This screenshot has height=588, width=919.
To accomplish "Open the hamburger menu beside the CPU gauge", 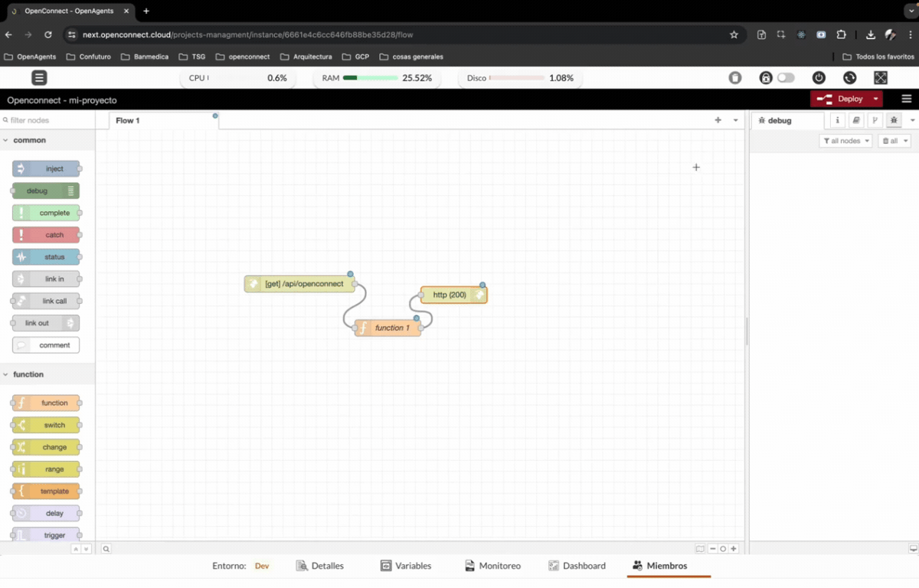I will point(39,77).
